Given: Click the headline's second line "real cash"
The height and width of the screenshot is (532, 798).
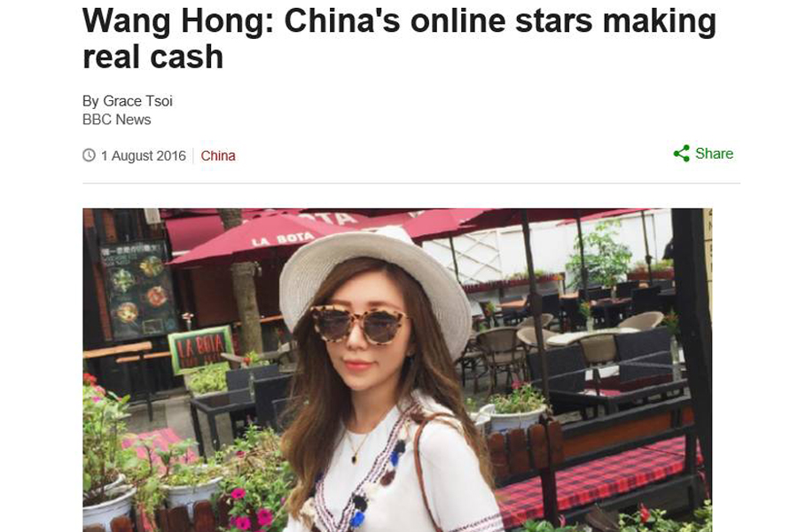Looking at the screenshot, I should (x=153, y=57).
